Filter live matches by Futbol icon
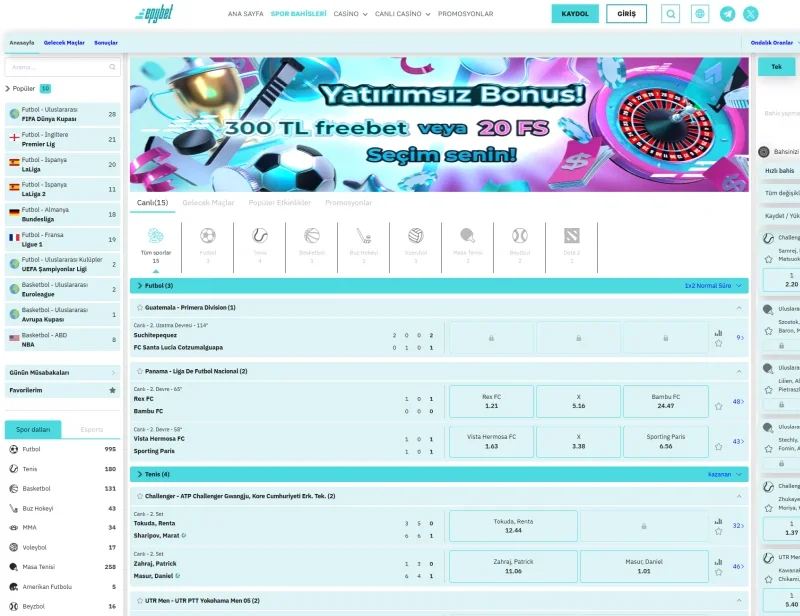Image resolution: width=800 pixels, height=616 pixels. pyautogui.click(x=208, y=236)
